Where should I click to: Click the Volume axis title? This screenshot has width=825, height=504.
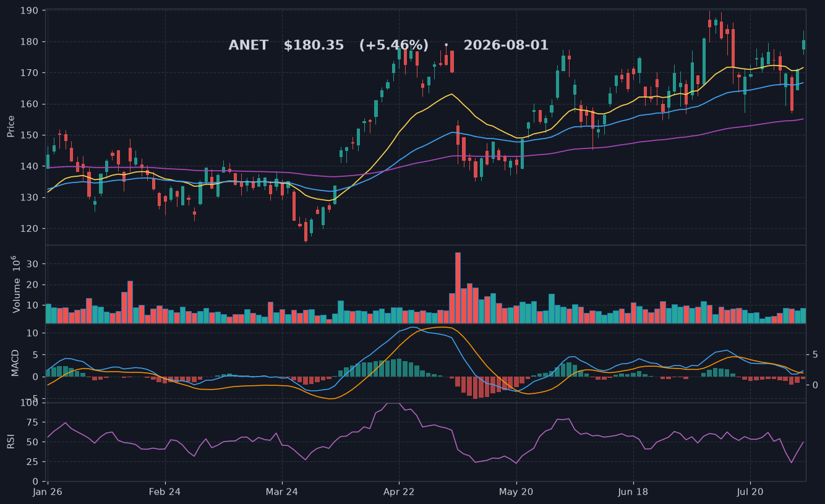tap(17, 284)
